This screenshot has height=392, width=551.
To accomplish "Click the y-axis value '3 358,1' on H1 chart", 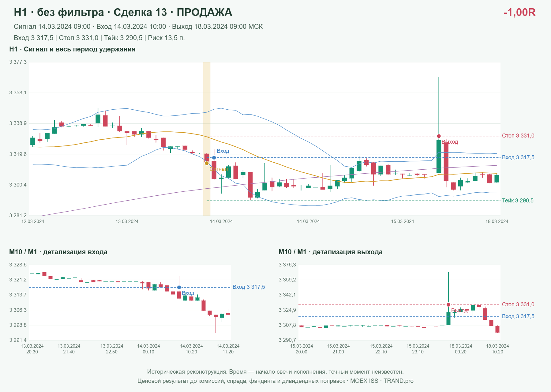I will (18, 93).
